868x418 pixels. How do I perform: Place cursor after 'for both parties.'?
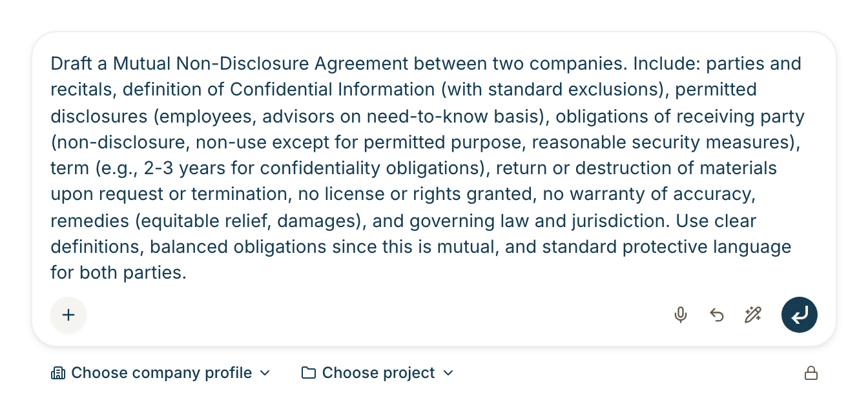click(x=187, y=273)
